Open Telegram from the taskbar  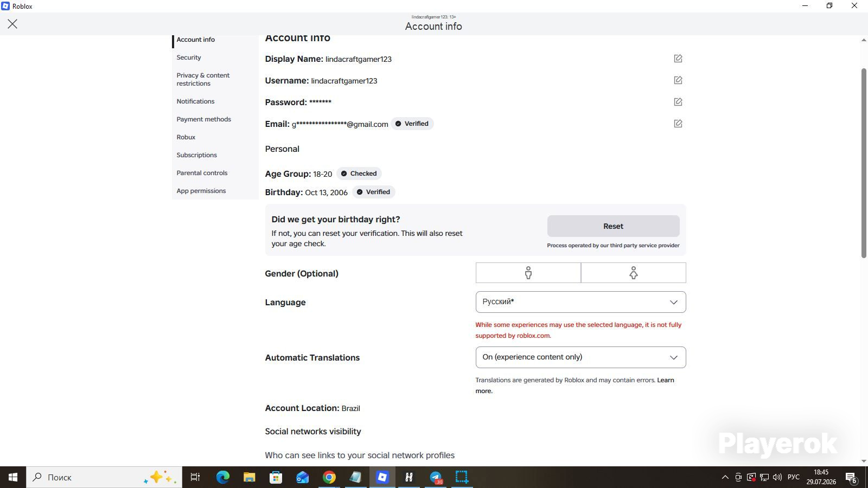(436, 477)
